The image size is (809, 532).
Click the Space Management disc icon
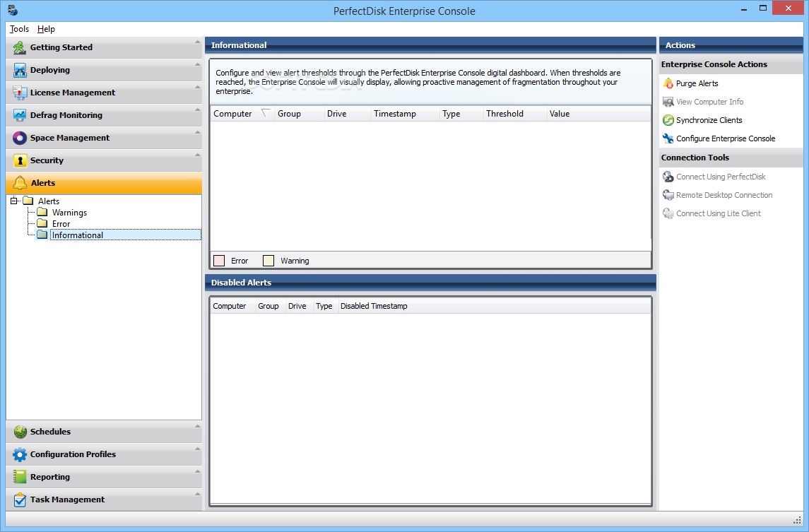coord(20,138)
